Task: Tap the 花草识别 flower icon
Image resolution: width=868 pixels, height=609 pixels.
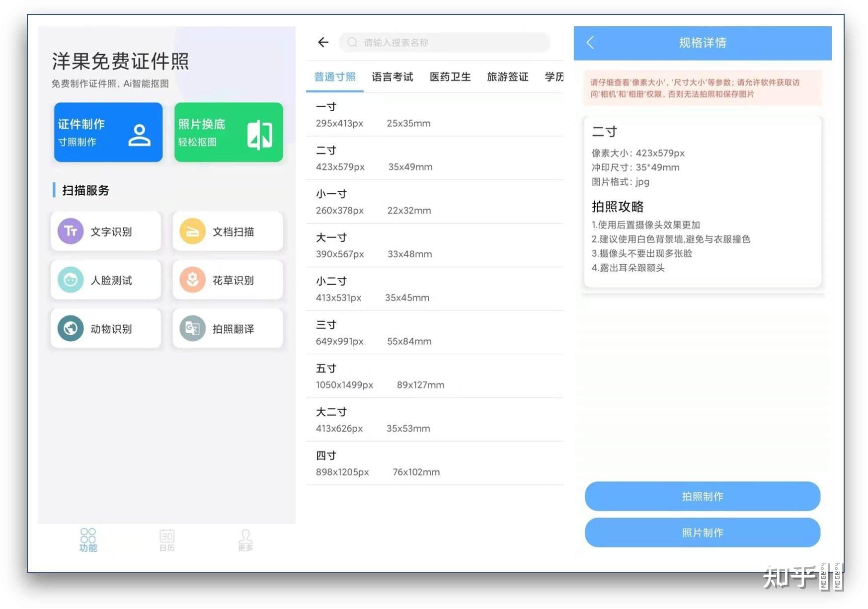Action: click(192, 280)
